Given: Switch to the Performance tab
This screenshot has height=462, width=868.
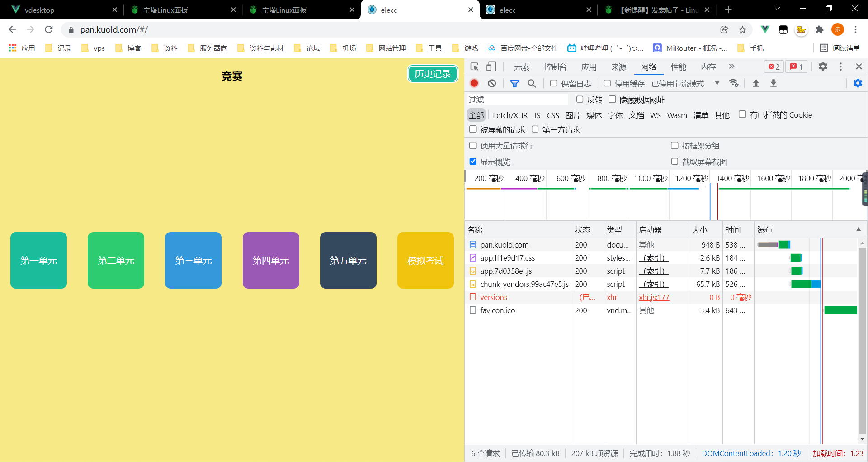Looking at the screenshot, I should [x=678, y=67].
